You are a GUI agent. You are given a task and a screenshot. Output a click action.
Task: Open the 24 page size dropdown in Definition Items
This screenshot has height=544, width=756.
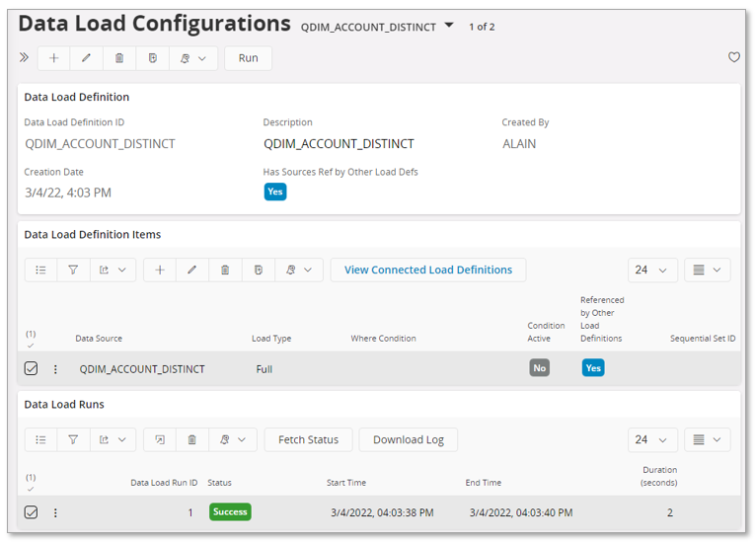[651, 270]
